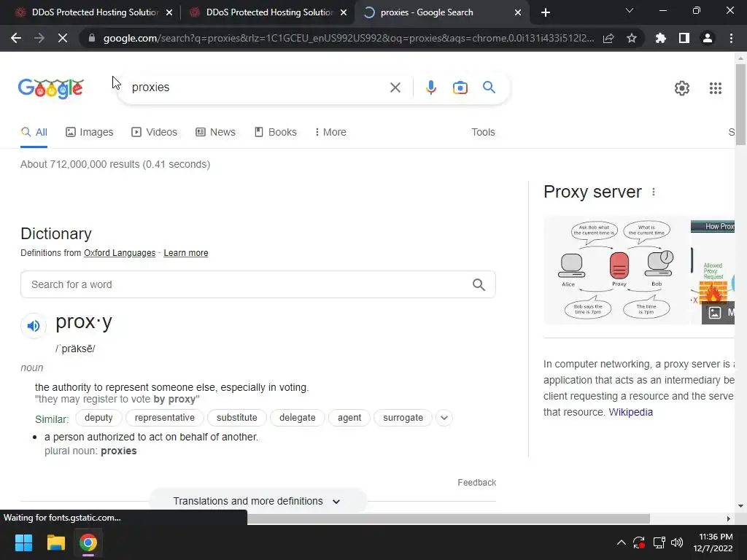This screenshot has width=747, height=560.
Task: Select the synonym agent
Action: click(x=349, y=418)
